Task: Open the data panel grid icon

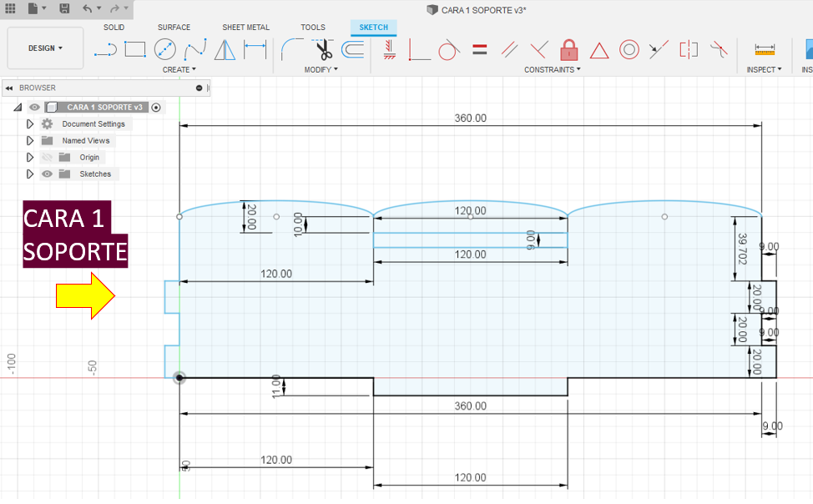Action: pos(10,8)
